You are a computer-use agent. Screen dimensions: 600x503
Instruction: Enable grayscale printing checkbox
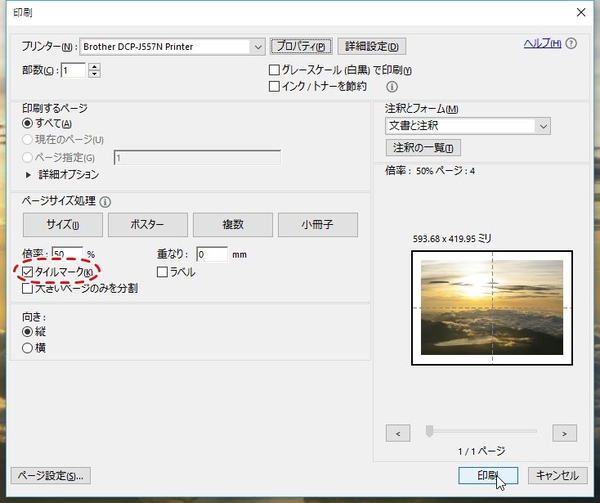274,70
